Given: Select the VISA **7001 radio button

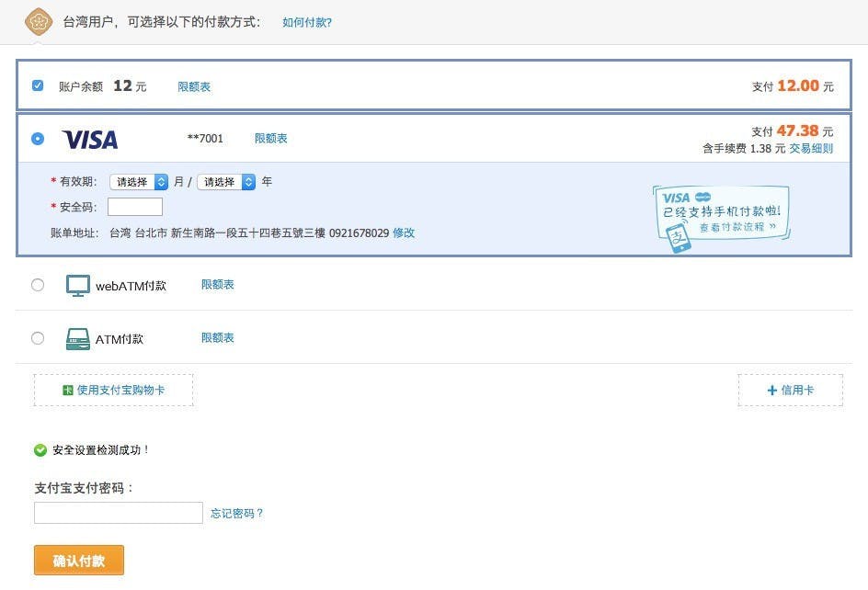Looking at the screenshot, I should (x=38, y=139).
